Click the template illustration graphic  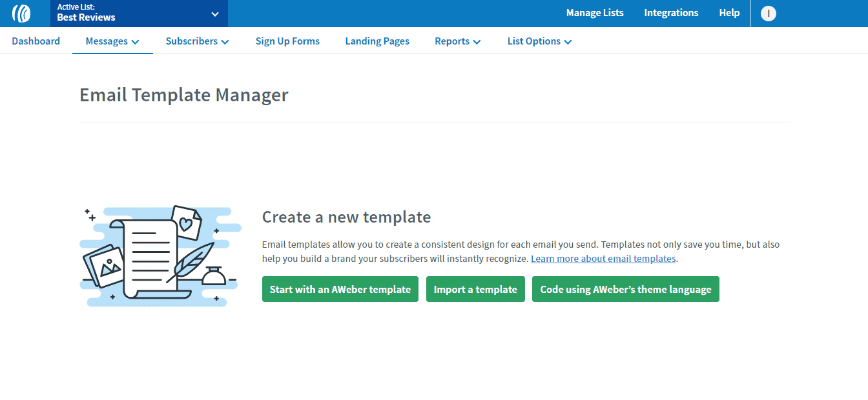pos(160,255)
